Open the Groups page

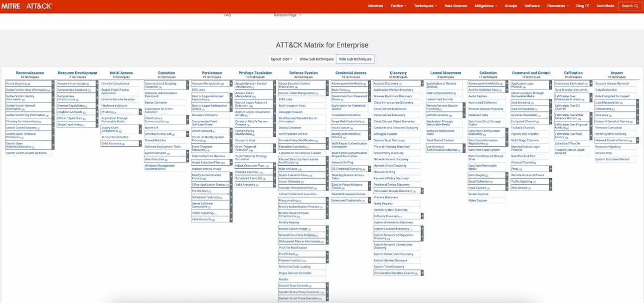[510, 6]
